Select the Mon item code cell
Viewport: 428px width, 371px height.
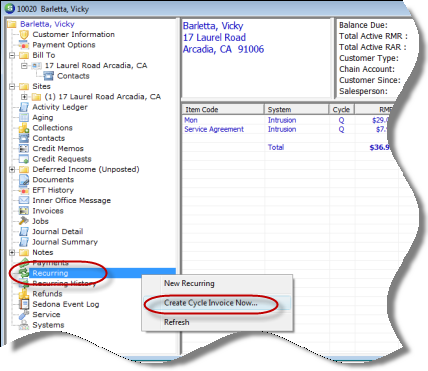[191, 120]
